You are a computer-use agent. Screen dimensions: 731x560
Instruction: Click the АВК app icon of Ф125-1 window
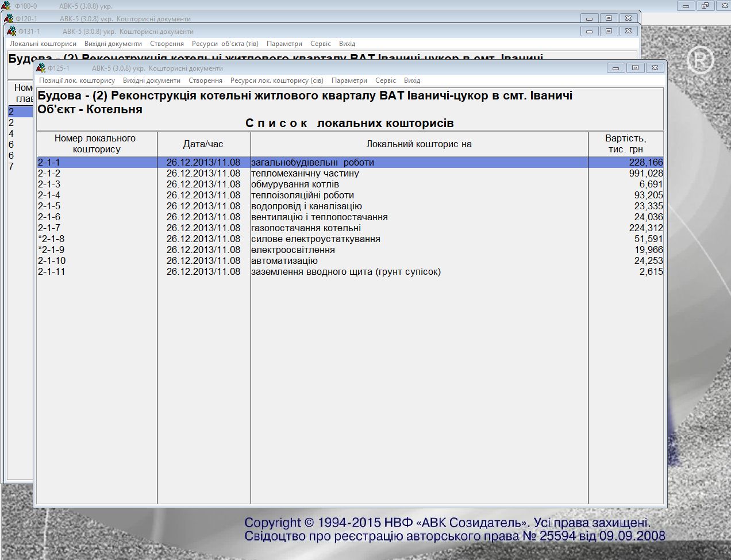click(x=41, y=68)
